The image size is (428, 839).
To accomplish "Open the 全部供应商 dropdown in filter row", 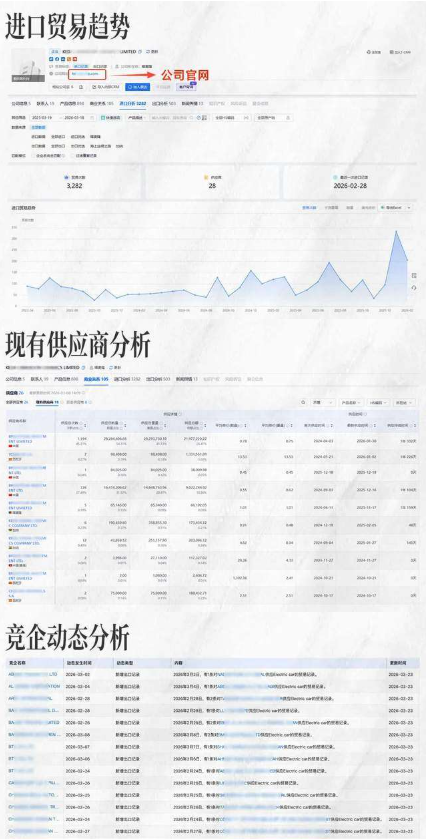I will (x=273, y=117).
